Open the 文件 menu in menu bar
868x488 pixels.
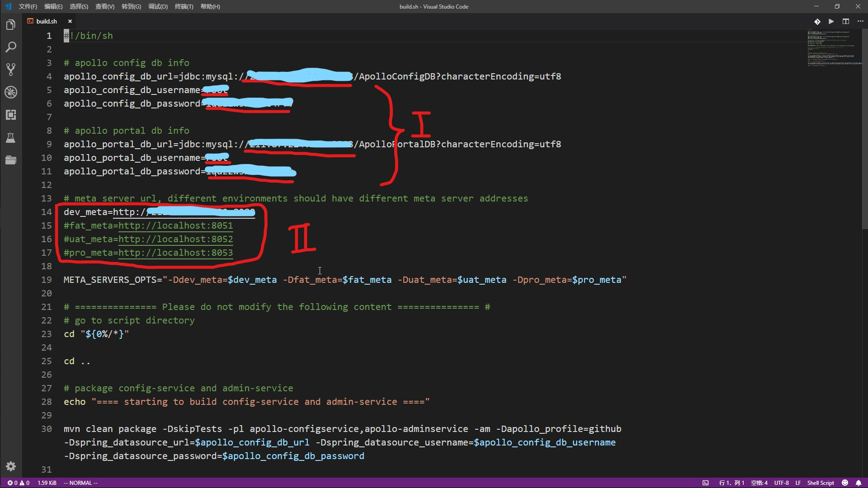26,6
